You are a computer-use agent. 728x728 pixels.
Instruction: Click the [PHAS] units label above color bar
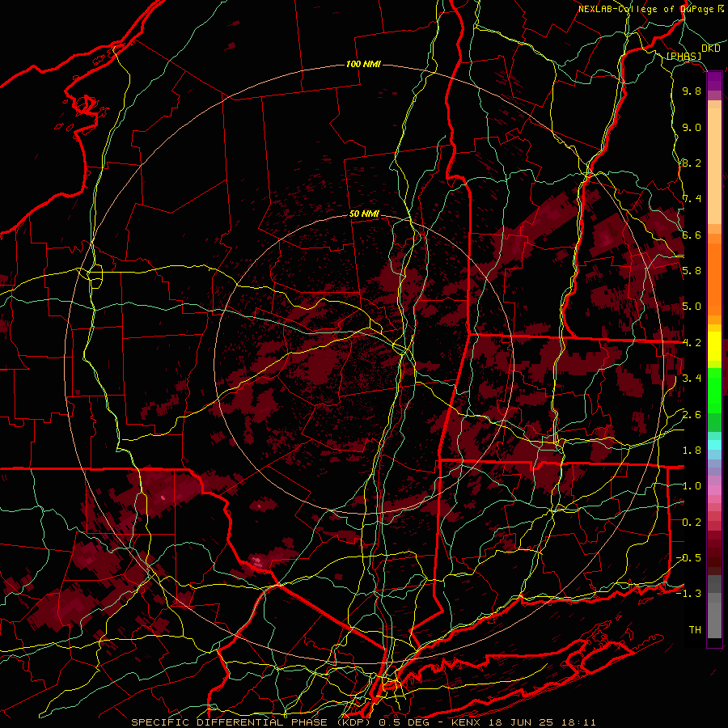[x=684, y=57]
